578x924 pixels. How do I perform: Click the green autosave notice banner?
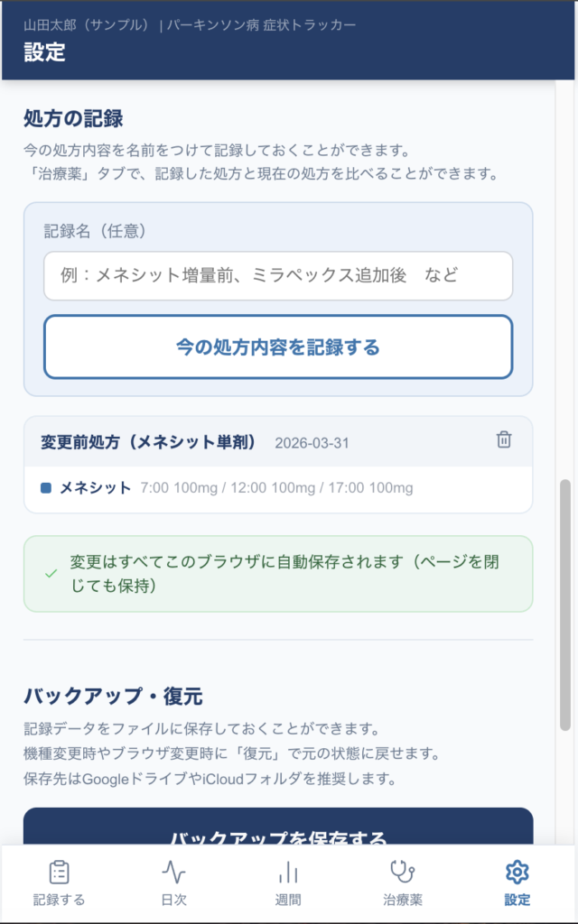click(x=278, y=574)
